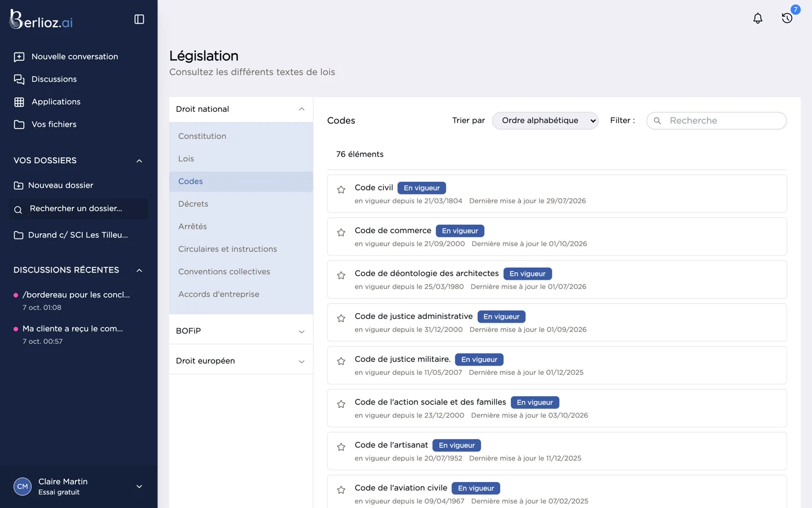Open history clock icon
The height and width of the screenshot is (508, 812).
point(787,18)
